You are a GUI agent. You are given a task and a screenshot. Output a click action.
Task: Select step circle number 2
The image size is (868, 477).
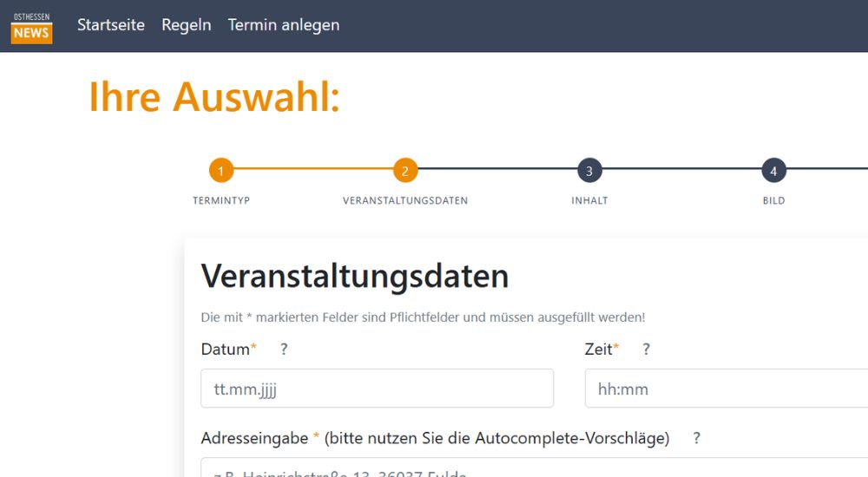(405, 171)
